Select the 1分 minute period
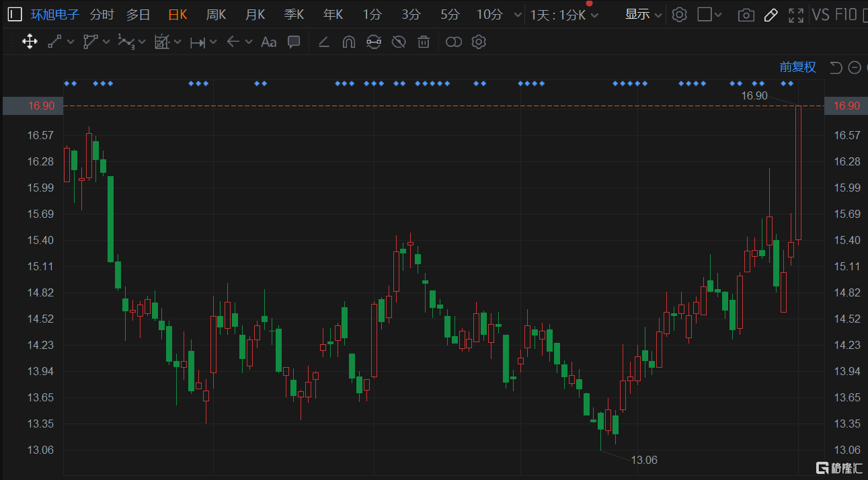 tap(372, 15)
